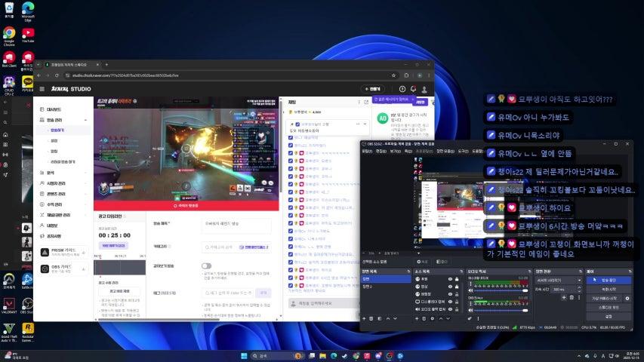Remove the selected source in OBS
The width and height of the screenshot is (644, 362).
click(x=424, y=318)
